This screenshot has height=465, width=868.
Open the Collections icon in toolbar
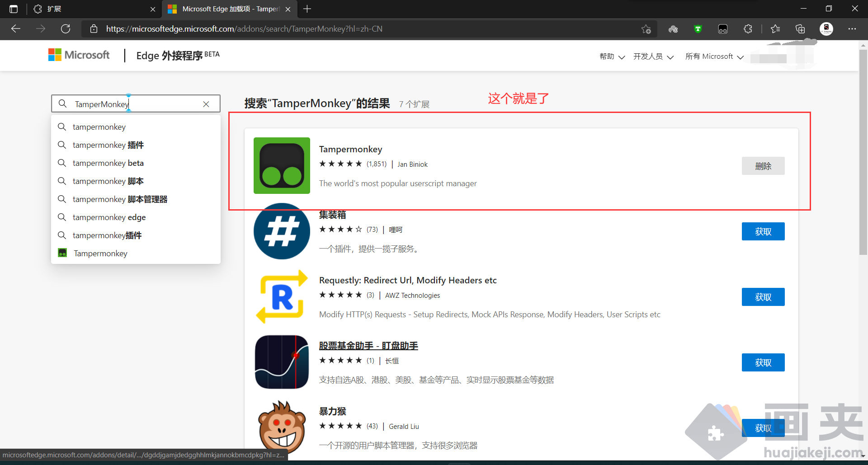click(801, 28)
